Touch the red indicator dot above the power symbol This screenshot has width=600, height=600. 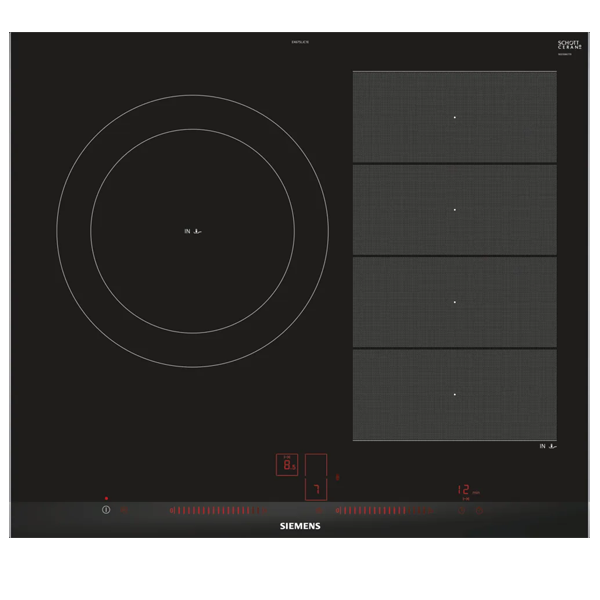click(x=105, y=497)
